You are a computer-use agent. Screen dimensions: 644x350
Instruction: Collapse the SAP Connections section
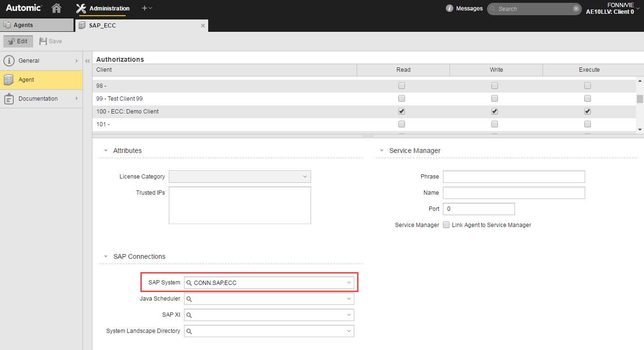(x=106, y=256)
